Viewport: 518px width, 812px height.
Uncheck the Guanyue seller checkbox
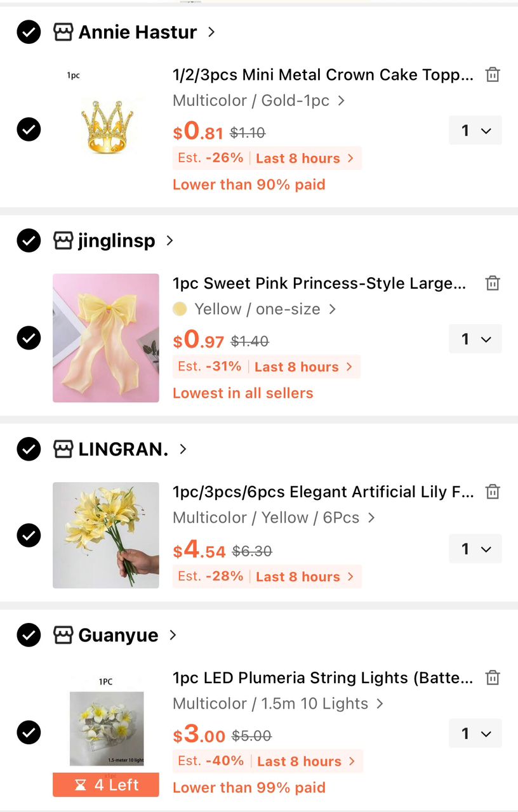29,634
